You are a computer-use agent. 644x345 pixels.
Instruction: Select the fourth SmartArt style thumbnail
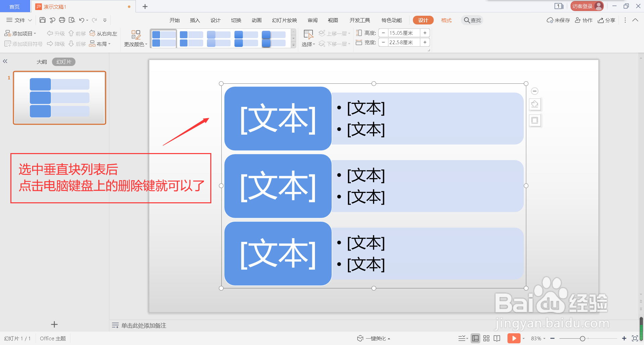coord(246,39)
